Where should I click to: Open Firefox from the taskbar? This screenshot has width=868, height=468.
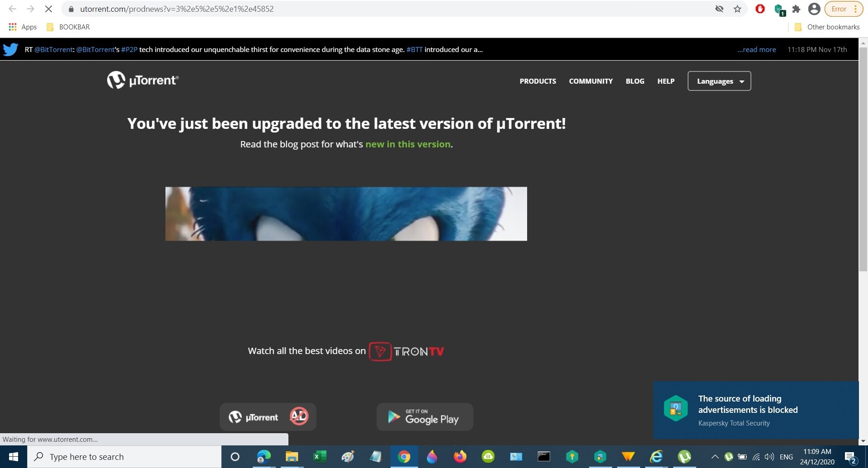click(x=460, y=457)
